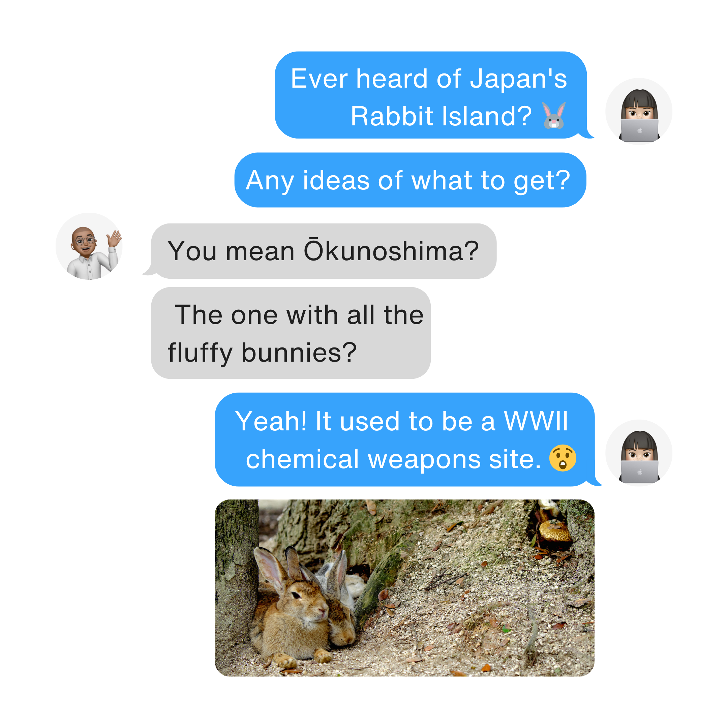Click the word 'WWII' in the blue bubble
Screen dimensions: 728x728
pyautogui.click(x=536, y=421)
